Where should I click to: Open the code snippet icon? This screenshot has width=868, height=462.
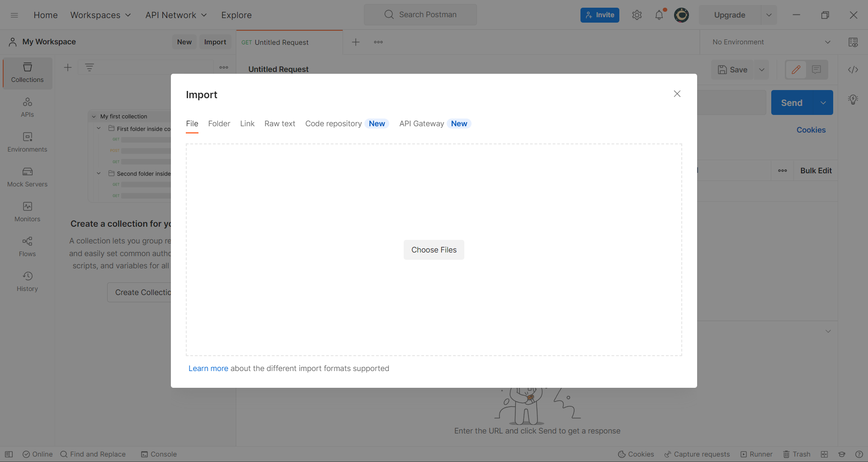click(x=853, y=70)
